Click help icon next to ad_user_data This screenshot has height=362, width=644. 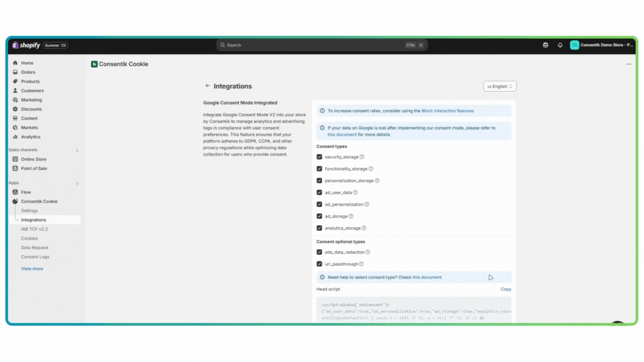pyautogui.click(x=356, y=193)
